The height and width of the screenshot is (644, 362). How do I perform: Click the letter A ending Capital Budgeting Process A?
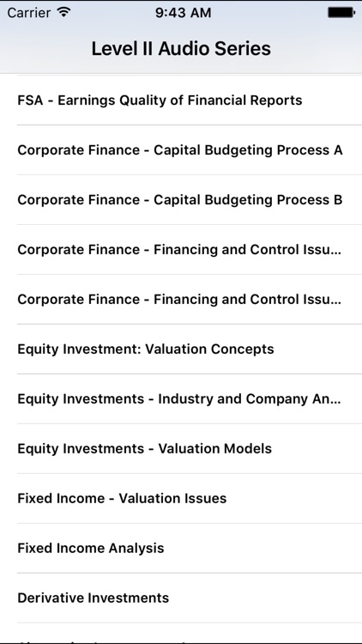coord(338,150)
